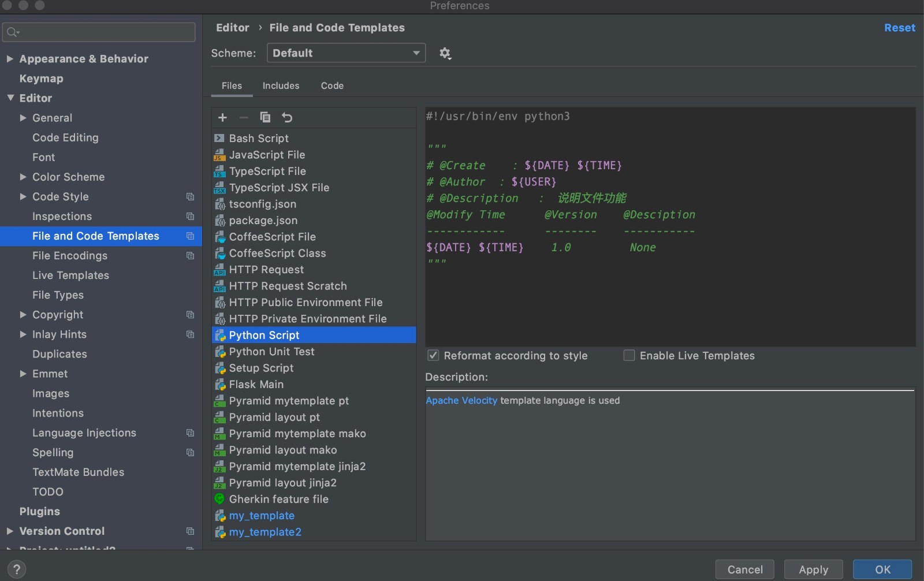924x581 pixels.
Task: Select the Pyramid mytemplate pt icon
Action: (x=219, y=401)
